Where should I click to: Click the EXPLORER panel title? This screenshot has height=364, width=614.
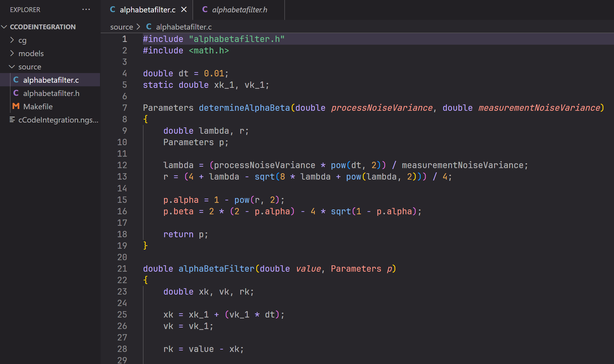pos(25,10)
